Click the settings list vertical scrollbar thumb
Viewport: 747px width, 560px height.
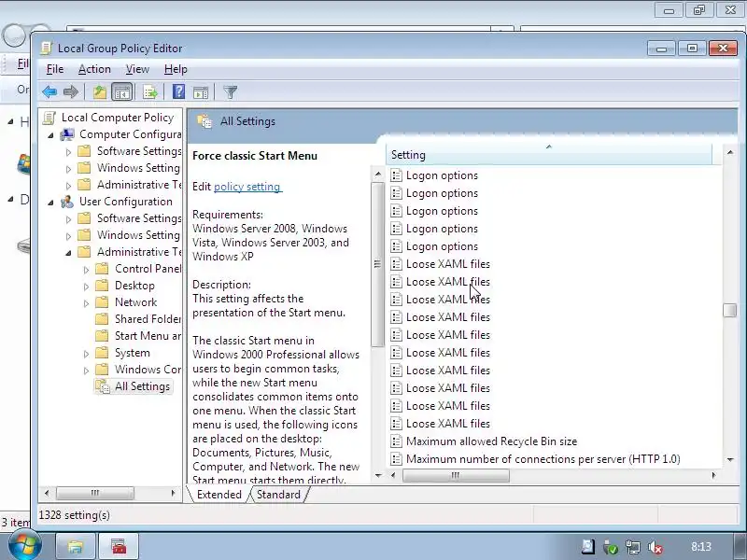(x=730, y=310)
